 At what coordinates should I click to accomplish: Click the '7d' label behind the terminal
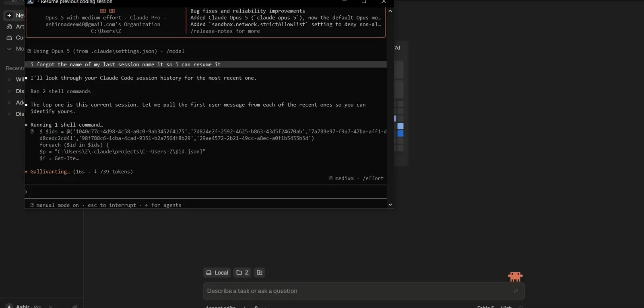(397, 48)
